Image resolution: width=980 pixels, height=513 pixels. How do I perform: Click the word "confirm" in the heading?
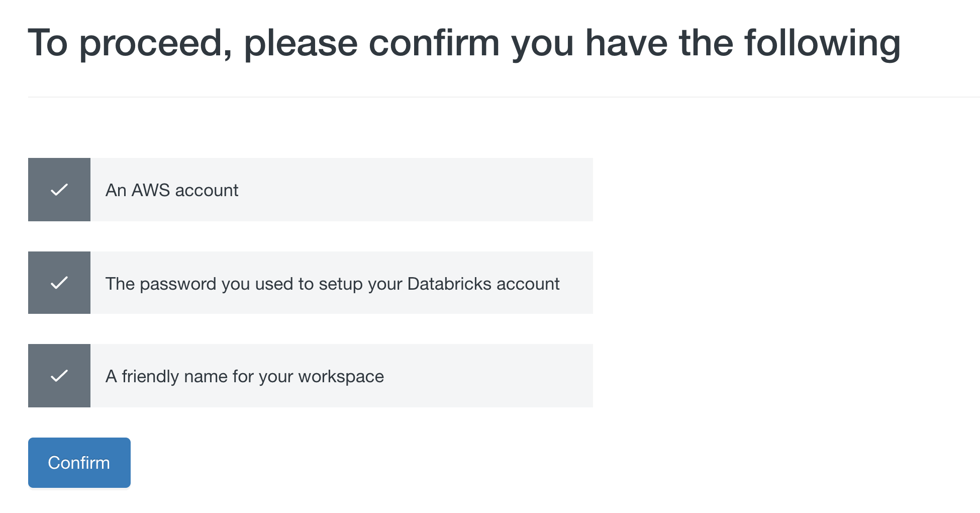pos(434,43)
